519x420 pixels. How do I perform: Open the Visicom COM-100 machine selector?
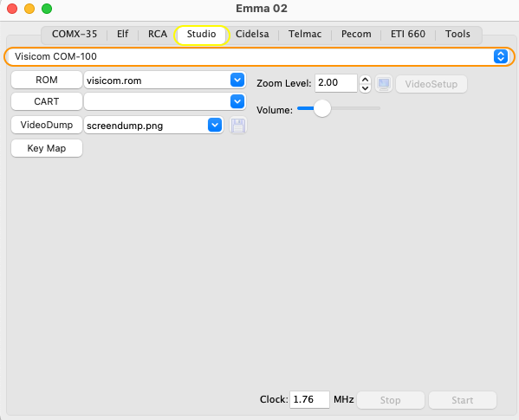[x=260, y=56]
